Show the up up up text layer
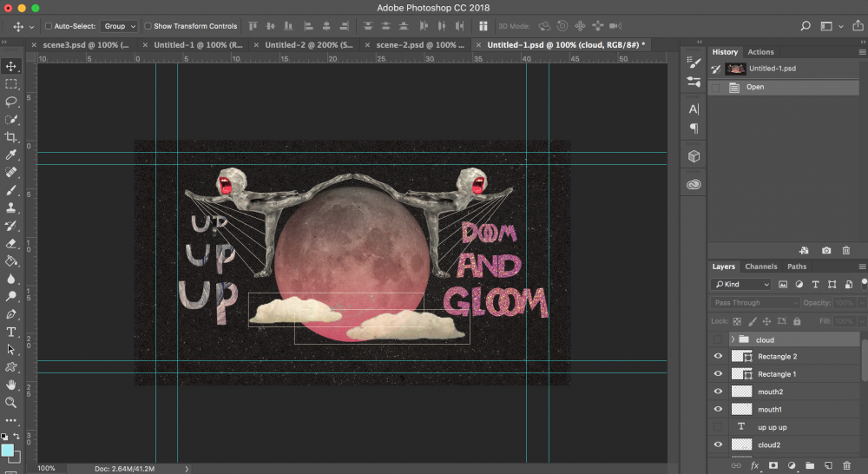This screenshot has height=474, width=868. [x=718, y=427]
